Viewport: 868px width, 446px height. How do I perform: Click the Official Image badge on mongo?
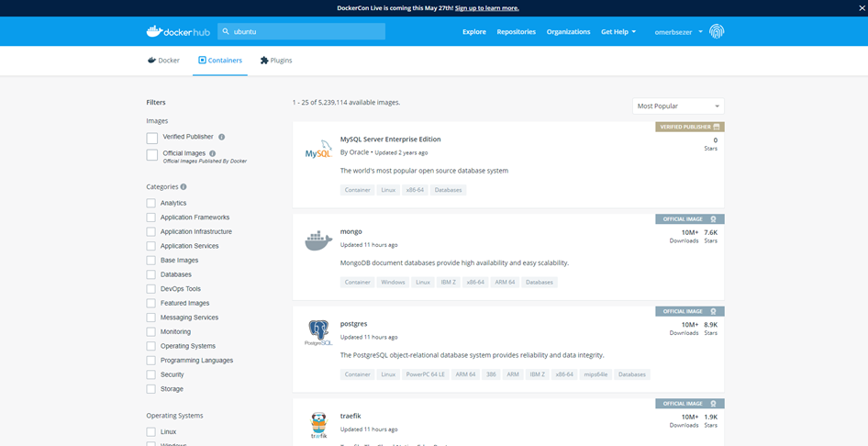[x=690, y=219]
